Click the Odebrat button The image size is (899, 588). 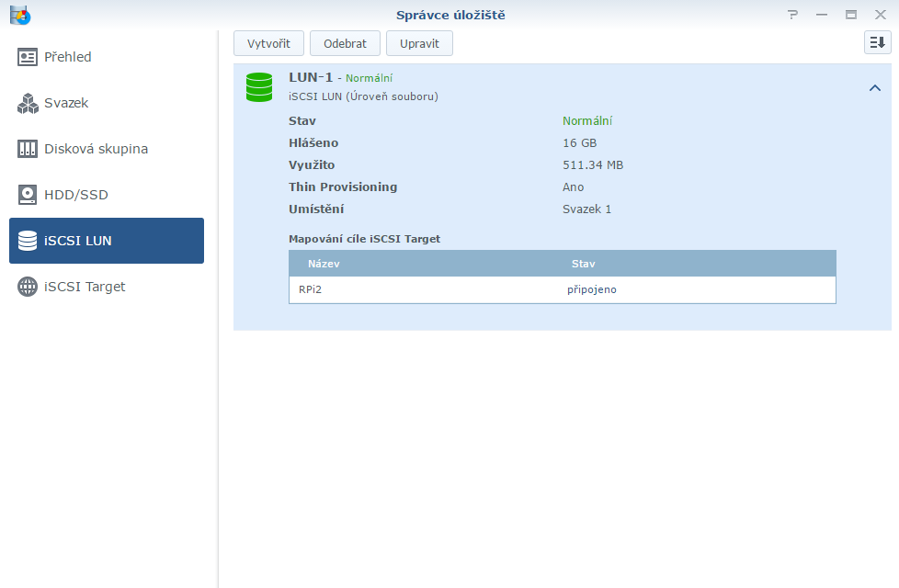345,43
